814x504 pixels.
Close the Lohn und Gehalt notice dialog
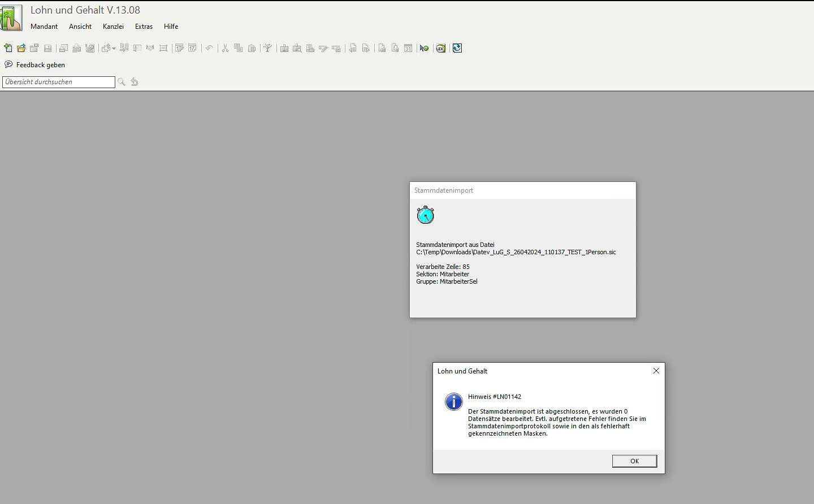click(x=656, y=371)
